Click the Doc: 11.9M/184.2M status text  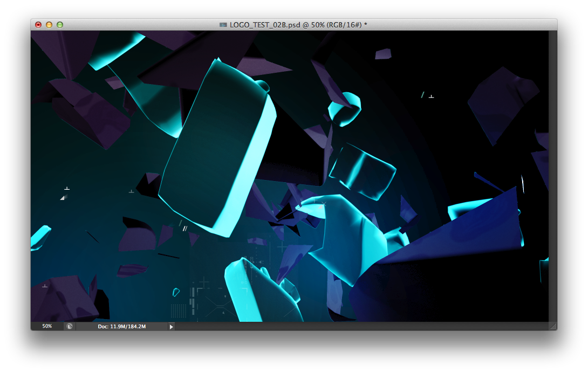tap(122, 327)
